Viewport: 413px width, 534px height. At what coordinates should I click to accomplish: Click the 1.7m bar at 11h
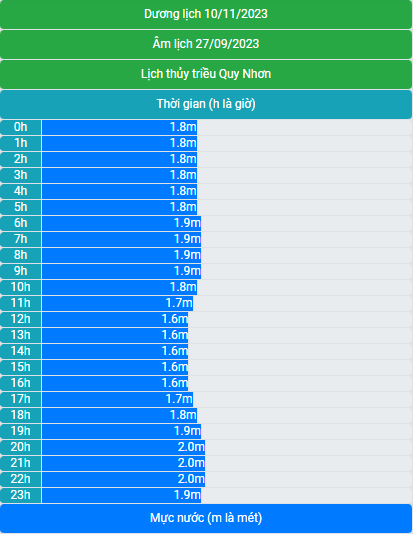(117, 303)
